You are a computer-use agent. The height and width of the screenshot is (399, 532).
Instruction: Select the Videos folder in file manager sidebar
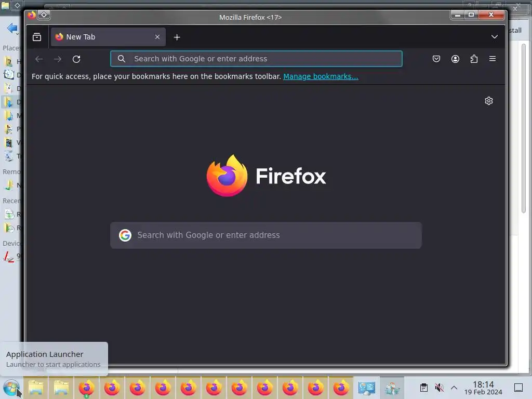pyautogui.click(x=12, y=142)
